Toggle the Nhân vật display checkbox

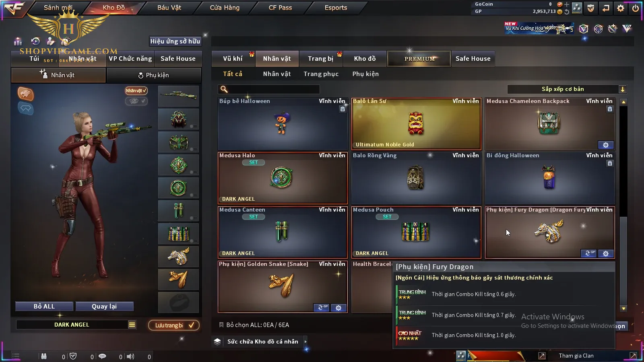(x=136, y=90)
